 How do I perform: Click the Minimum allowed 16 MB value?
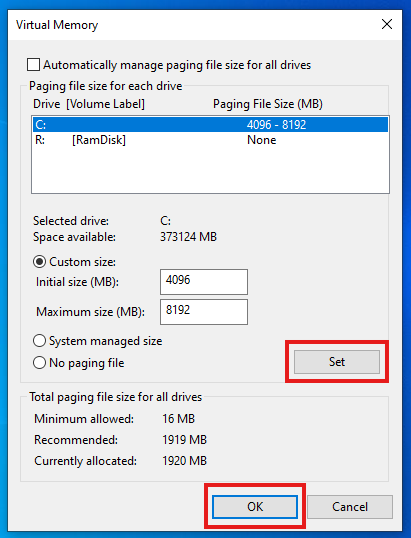click(178, 419)
